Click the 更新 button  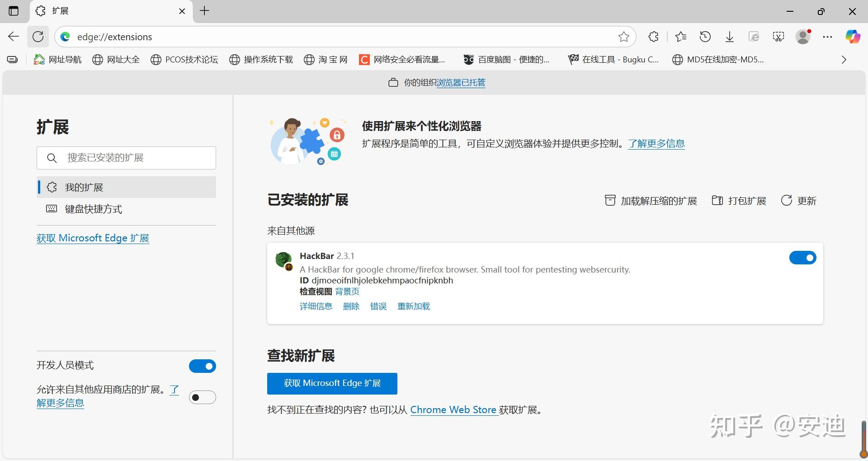pyautogui.click(x=799, y=201)
